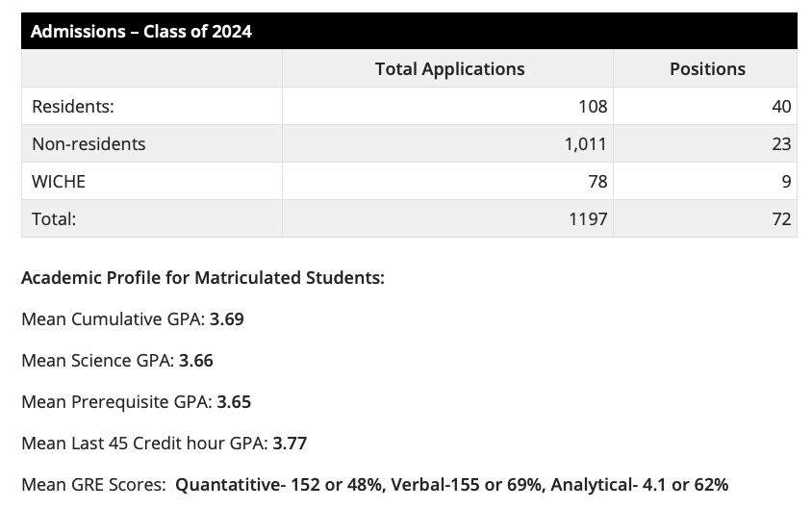
Task: Click the "WICHE" row label
Action: 59,182
